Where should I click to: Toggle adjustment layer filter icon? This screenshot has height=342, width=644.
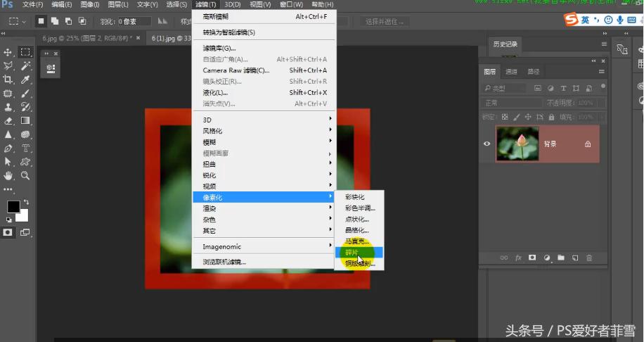(x=550, y=88)
